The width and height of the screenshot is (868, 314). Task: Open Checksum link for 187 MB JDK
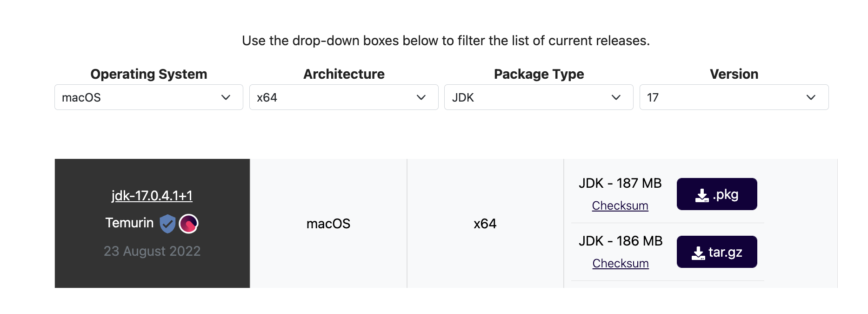tap(620, 205)
